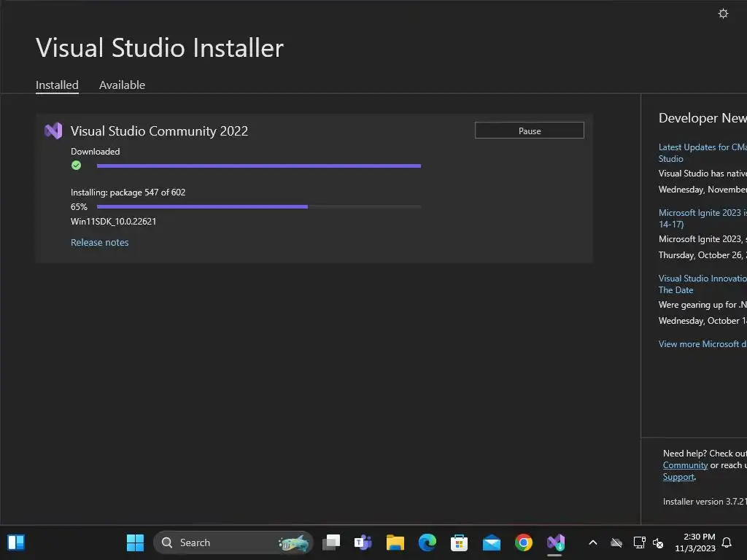Image resolution: width=747 pixels, height=560 pixels.
Task: Click the green Downloaded checkmark icon
Action: [76, 166]
